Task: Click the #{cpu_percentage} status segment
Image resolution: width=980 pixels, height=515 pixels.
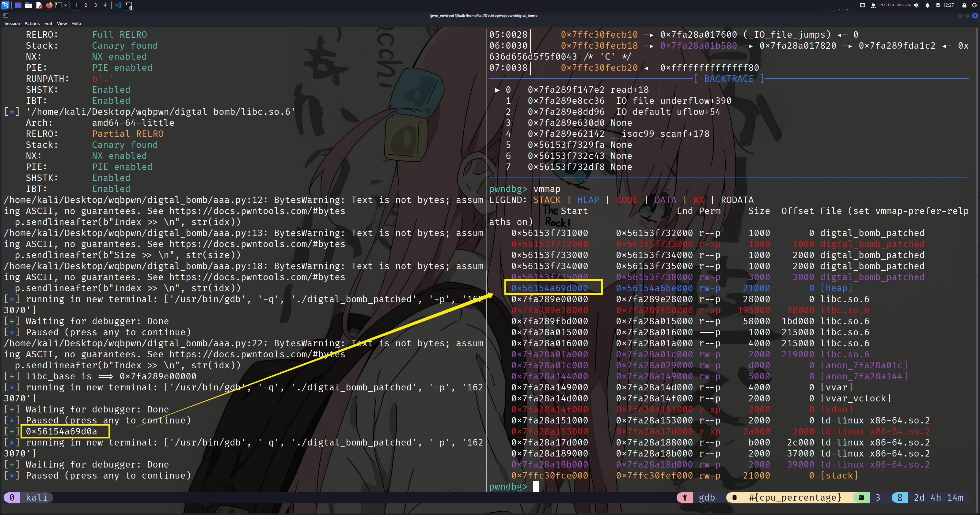Action: [795, 498]
